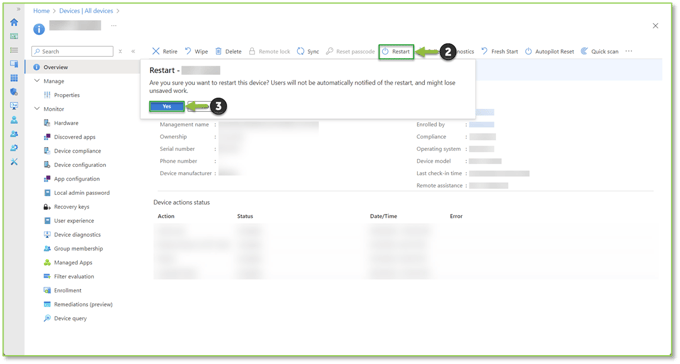The width and height of the screenshot is (680, 364).
Task: Open the toolbar overflow ellipsis menu
Action: (x=629, y=51)
